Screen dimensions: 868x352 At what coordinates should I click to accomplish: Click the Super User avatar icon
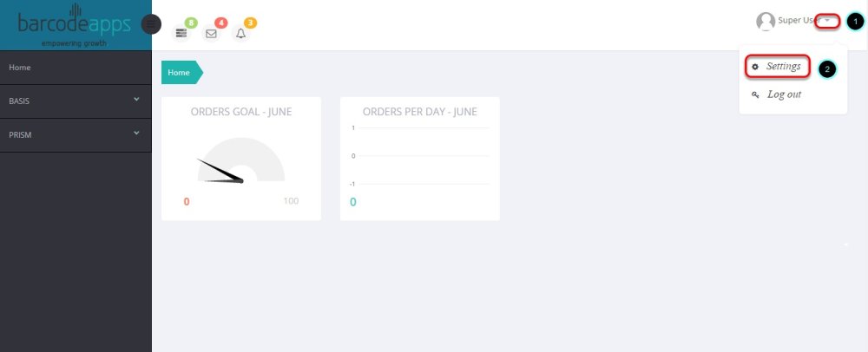[x=766, y=21]
